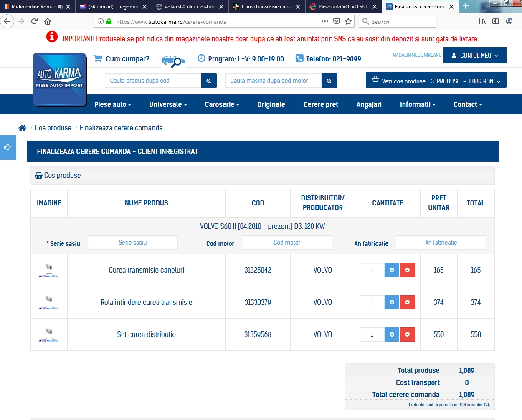522x420 pixels.
Task: Click the browser Search box
Action: point(398,21)
